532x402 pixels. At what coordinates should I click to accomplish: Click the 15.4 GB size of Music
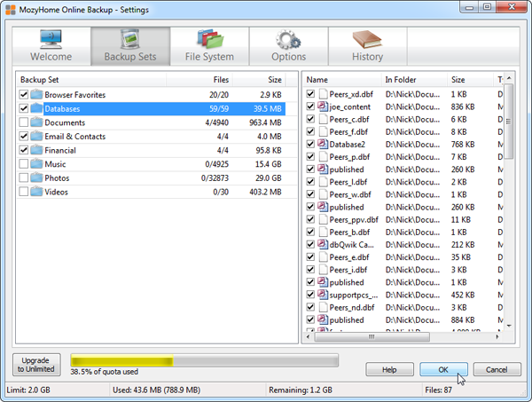(268, 164)
